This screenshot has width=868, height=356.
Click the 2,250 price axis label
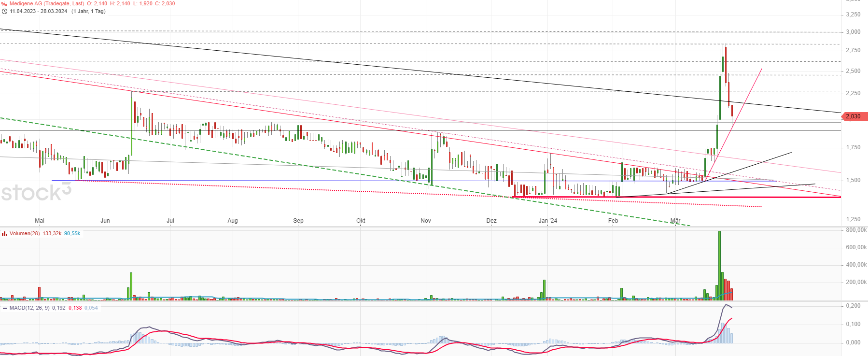[853, 93]
